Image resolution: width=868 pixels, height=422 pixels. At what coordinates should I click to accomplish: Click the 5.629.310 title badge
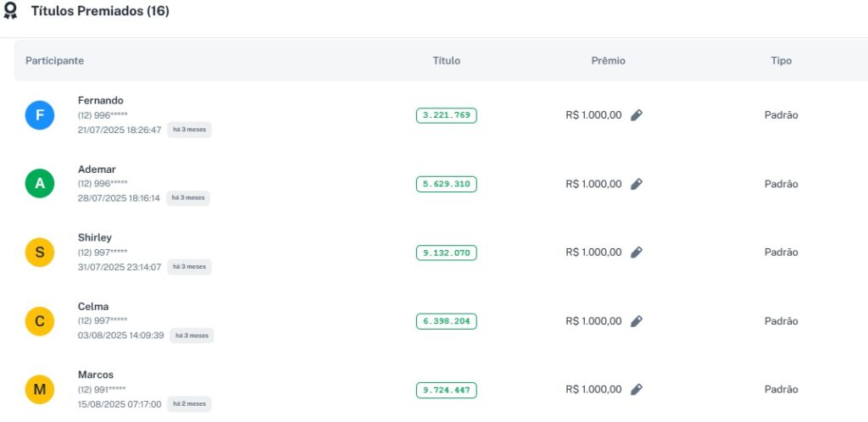tap(447, 184)
